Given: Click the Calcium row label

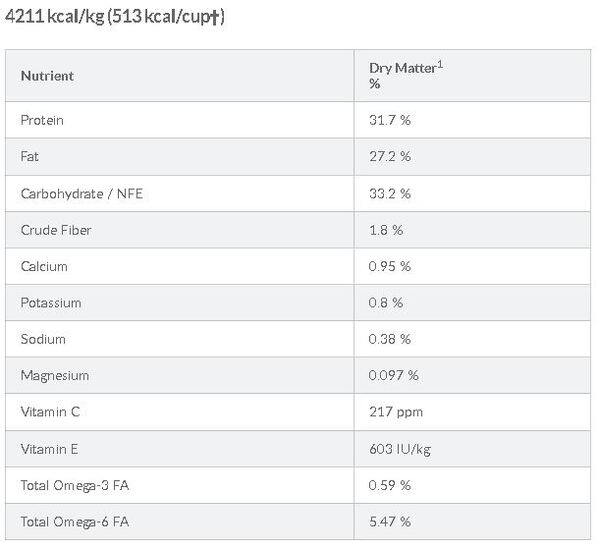Looking at the screenshot, I should click(x=44, y=266).
